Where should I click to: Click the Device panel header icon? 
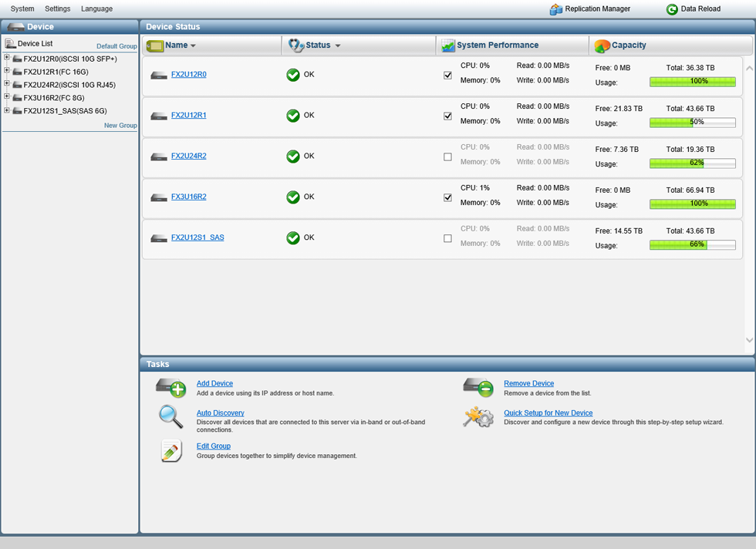click(x=16, y=27)
